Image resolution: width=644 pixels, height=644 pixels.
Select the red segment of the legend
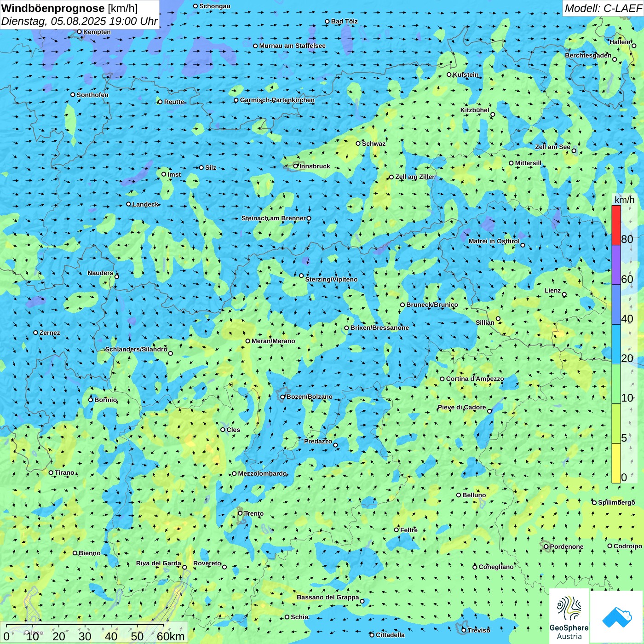pyautogui.click(x=616, y=225)
